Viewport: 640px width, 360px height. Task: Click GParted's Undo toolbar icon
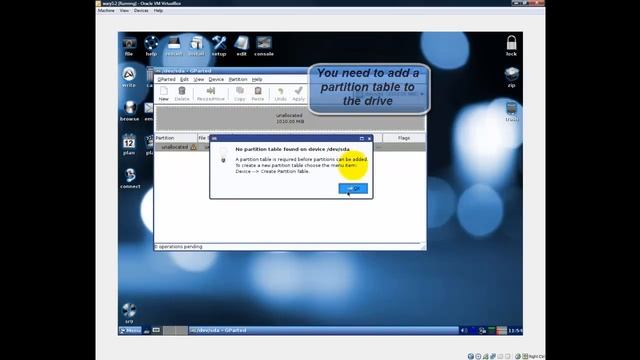click(x=280, y=93)
